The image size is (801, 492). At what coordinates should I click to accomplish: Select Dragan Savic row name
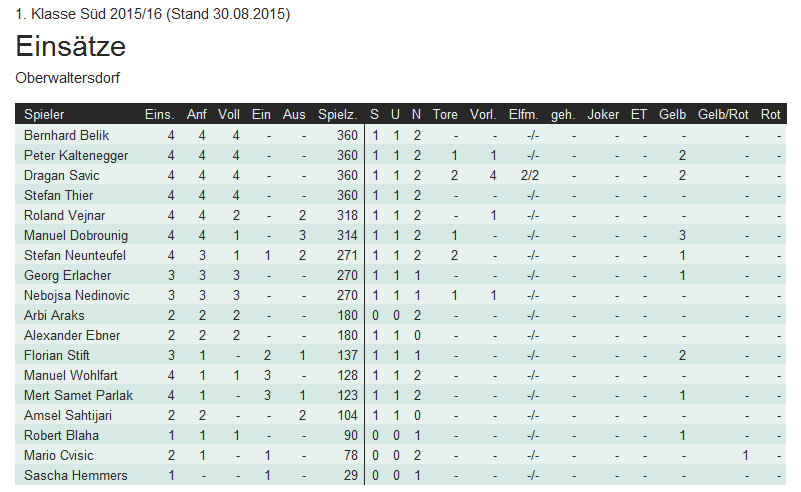62,175
